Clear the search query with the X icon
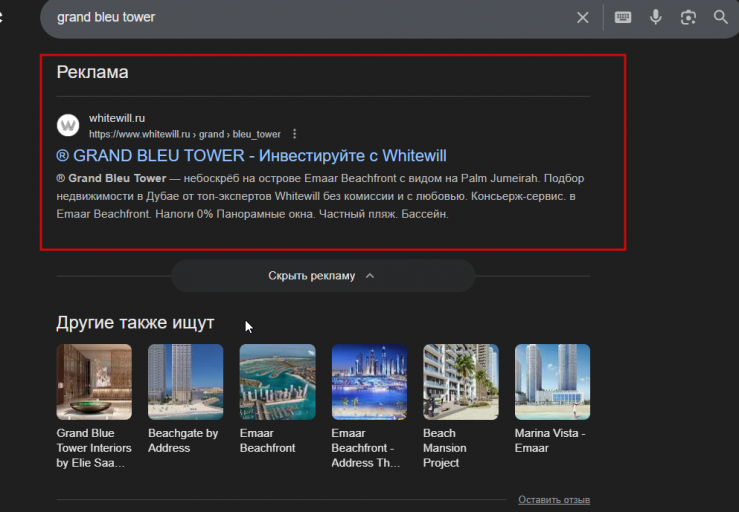 pos(583,17)
